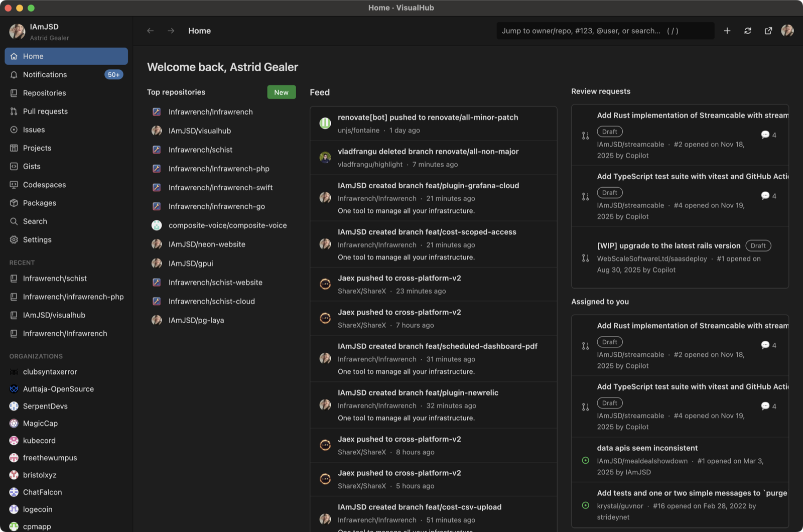The height and width of the screenshot is (532, 803).
Task: Open Infrawrench/infrawrench-swift in Top repositories
Action: point(221,188)
